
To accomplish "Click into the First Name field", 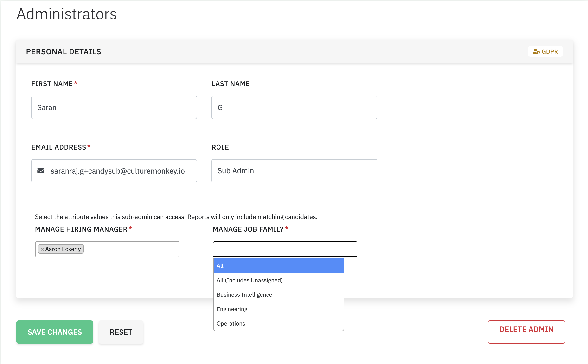I will click(x=114, y=107).
